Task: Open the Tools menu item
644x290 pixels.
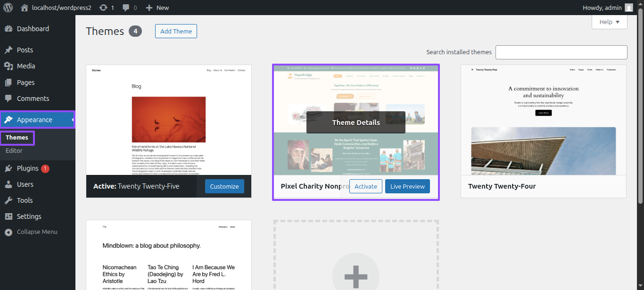Action: [x=38, y=200]
